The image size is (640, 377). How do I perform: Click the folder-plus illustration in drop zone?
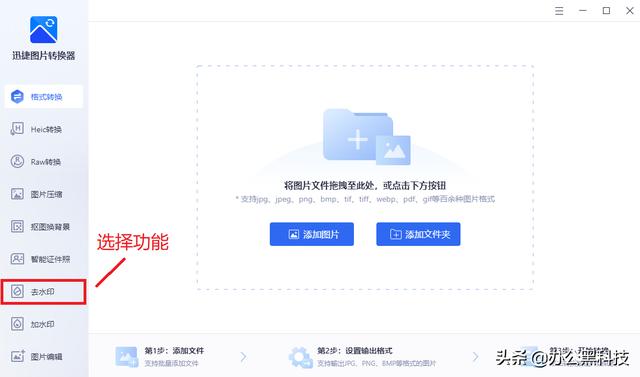[367, 137]
